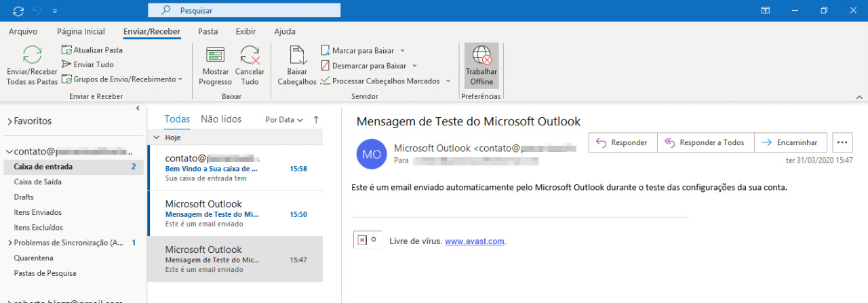868x303 pixels.
Task: Click the Atualizar Pasta icon
Action: pyautogui.click(x=66, y=49)
